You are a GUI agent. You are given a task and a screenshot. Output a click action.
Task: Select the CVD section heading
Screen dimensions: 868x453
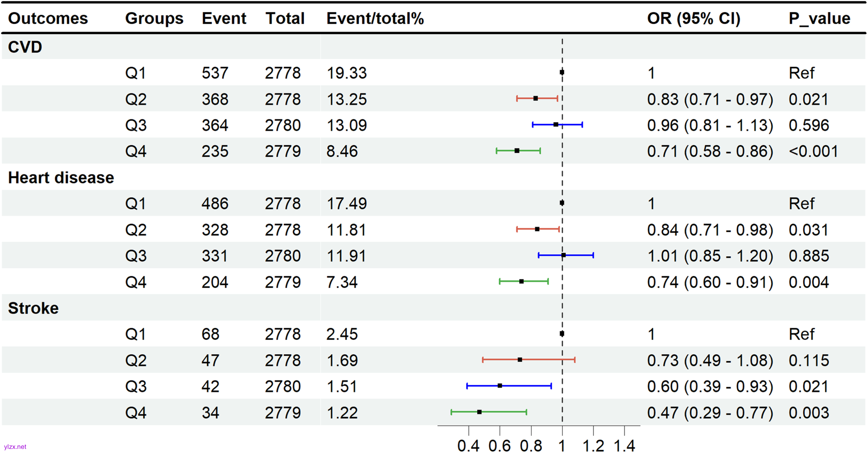point(25,47)
